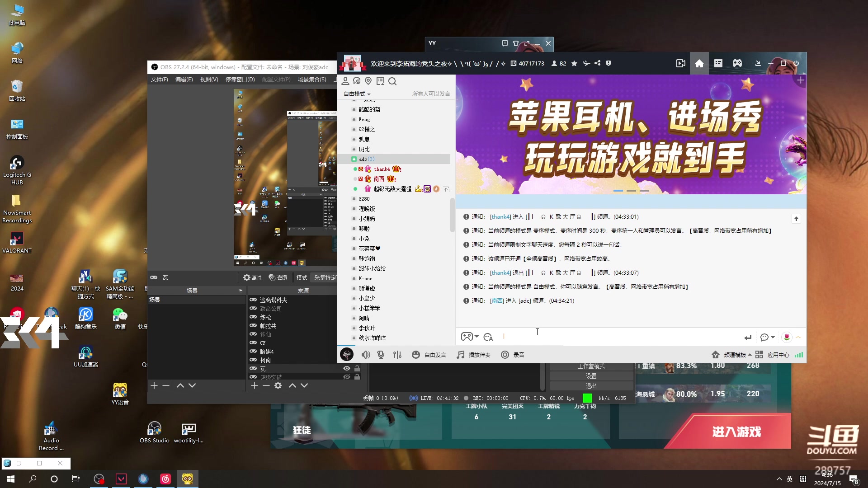Toggle lock on the 超级突破 source
The width and height of the screenshot is (868, 488).
357,377
